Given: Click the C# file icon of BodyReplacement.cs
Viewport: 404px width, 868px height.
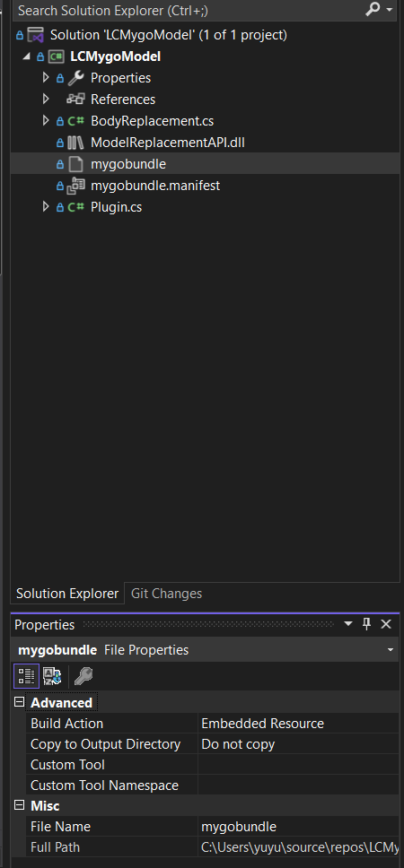Looking at the screenshot, I should 76,121.
